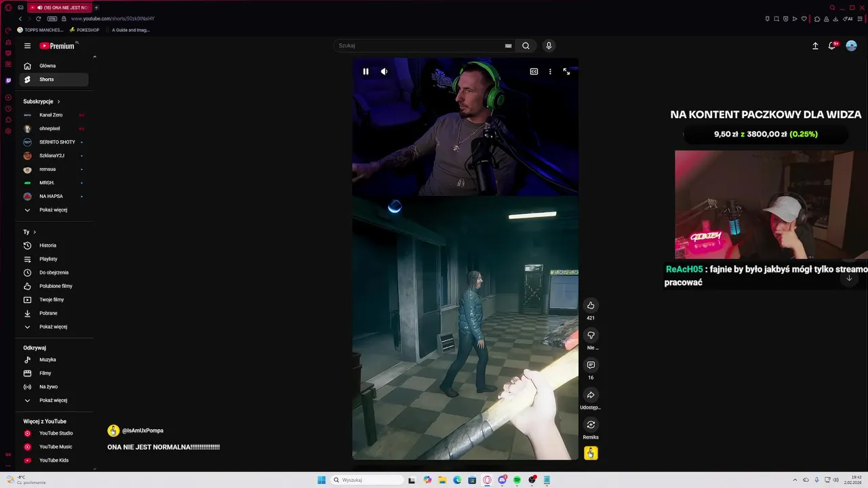Open the SzklanaY2J channel
This screenshot has height=488, width=868.
(54, 156)
